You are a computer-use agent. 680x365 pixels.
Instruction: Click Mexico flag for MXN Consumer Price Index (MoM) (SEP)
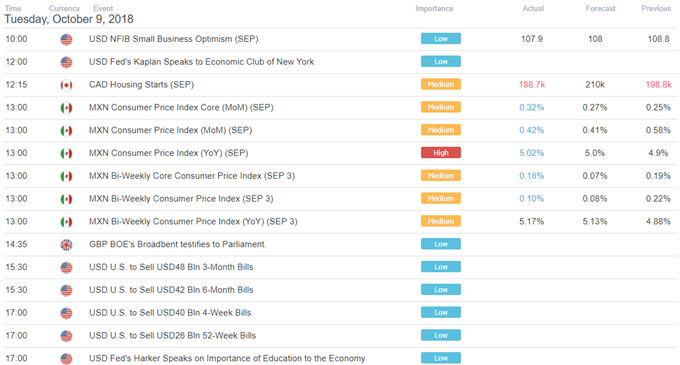pos(66,131)
